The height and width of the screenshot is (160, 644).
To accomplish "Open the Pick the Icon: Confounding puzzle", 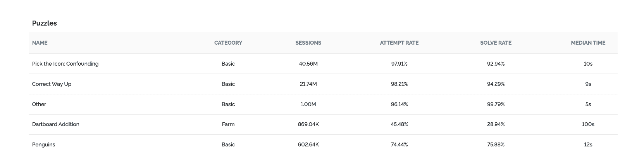I will (65, 64).
